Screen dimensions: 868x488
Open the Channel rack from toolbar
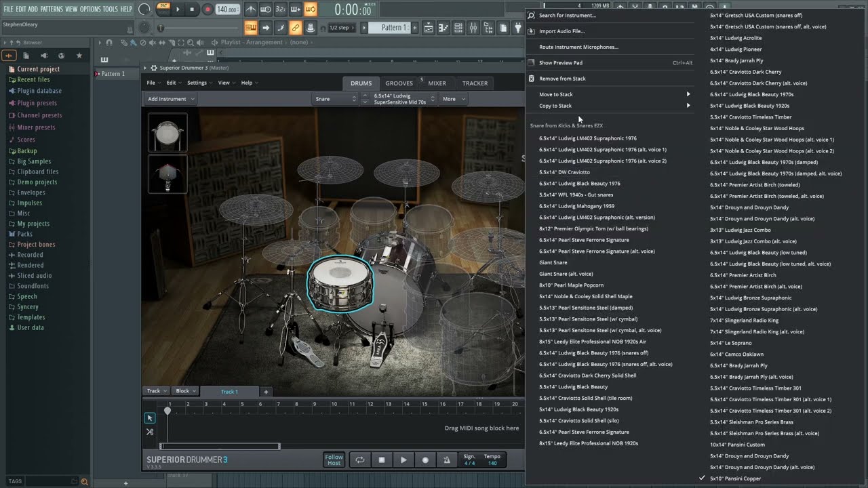(x=458, y=28)
